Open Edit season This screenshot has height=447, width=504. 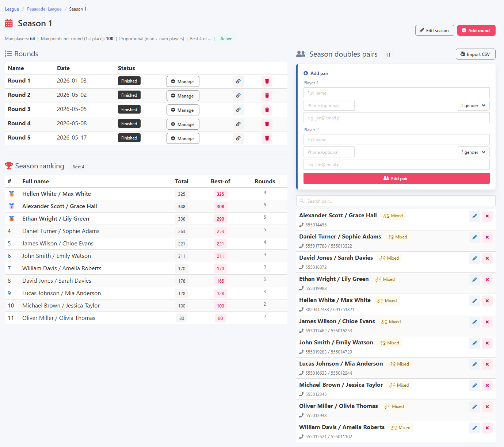point(435,30)
